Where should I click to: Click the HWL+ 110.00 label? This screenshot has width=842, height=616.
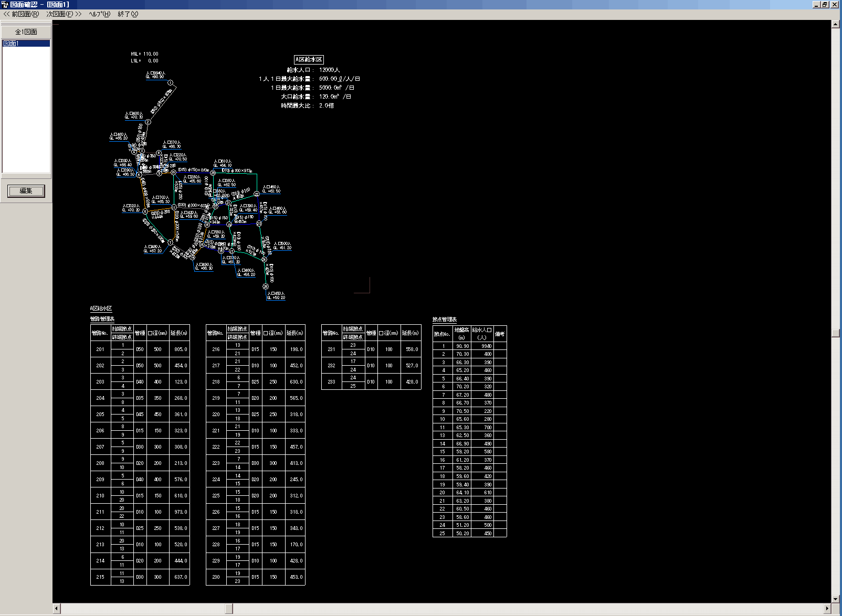coord(144,54)
